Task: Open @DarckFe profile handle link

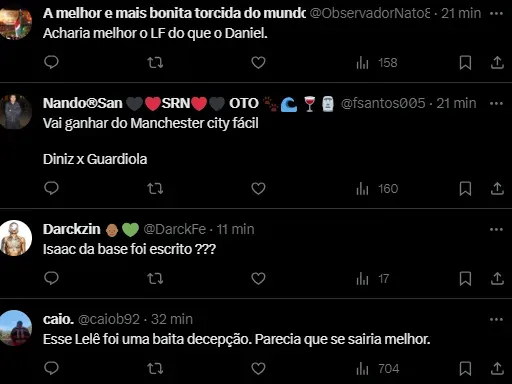Action: click(x=175, y=229)
